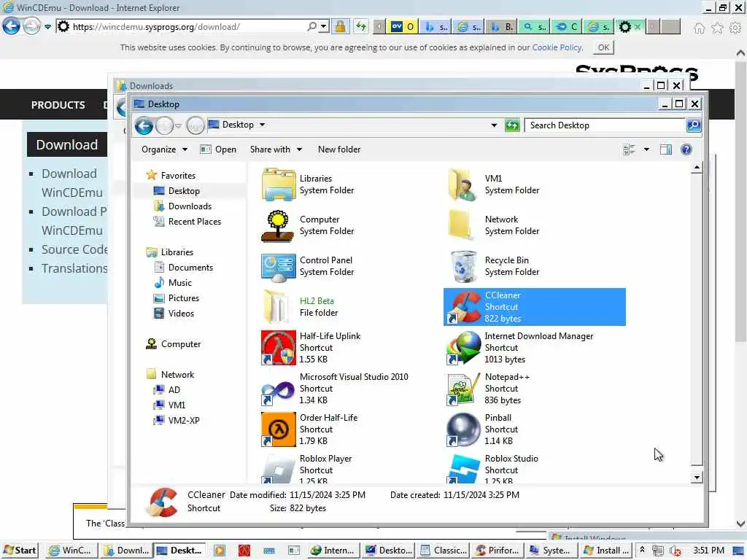The height and width of the screenshot is (560, 747).
Task: Select the Roblox Studio shortcut icon
Action: tap(464, 468)
